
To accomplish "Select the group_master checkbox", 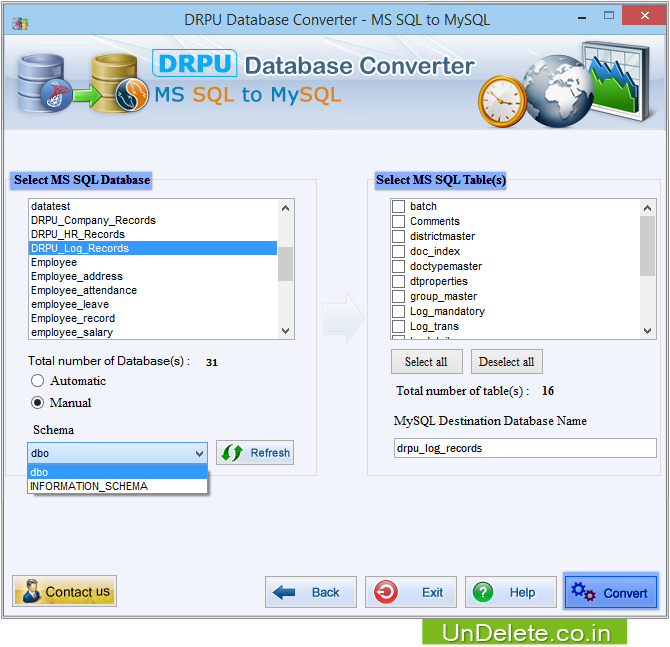I will click(x=398, y=296).
